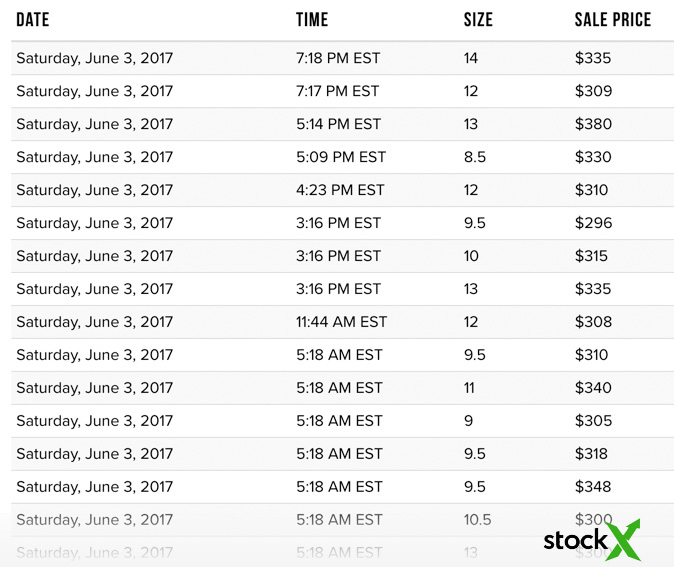Sort by the TIME column header
The height and width of the screenshot is (567, 674).
click(312, 20)
